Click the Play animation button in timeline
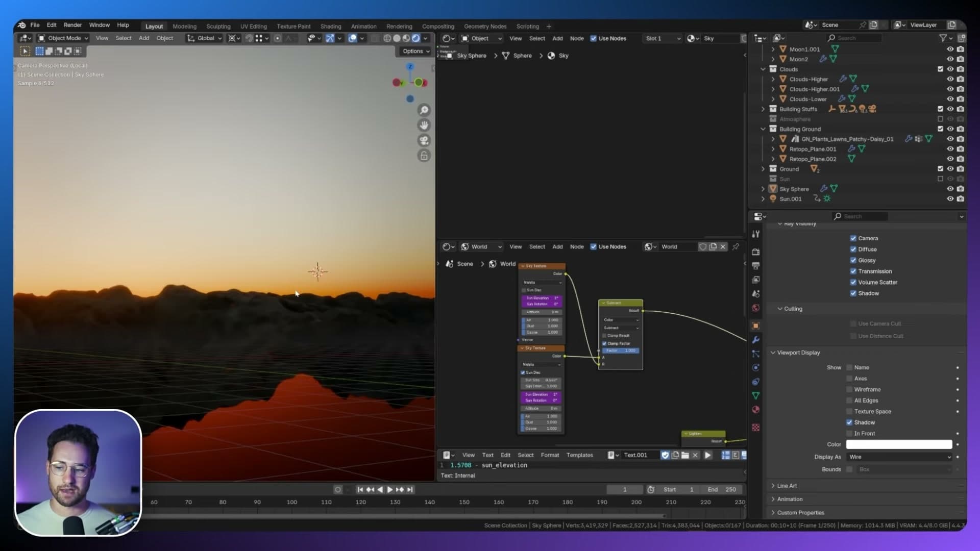 [389, 490]
